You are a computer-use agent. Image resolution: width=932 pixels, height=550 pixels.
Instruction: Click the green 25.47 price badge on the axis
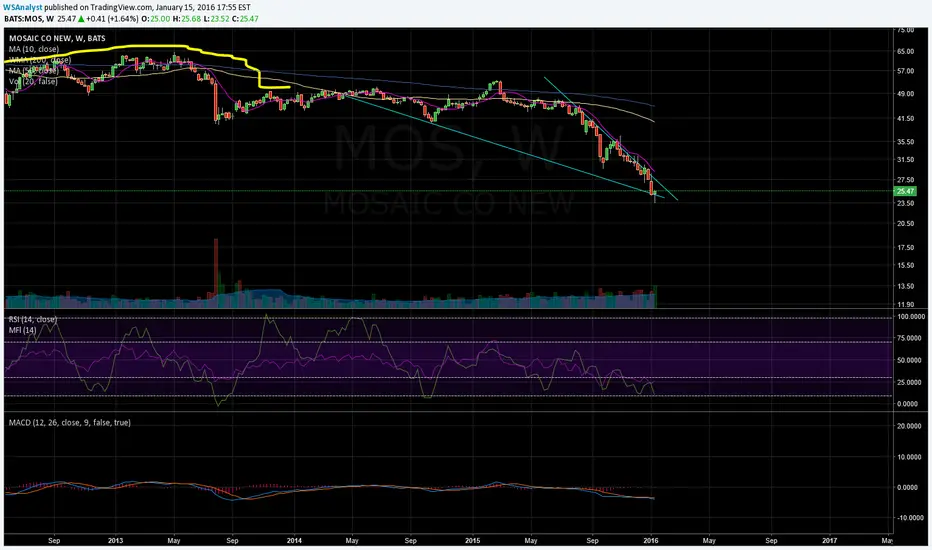pos(905,191)
